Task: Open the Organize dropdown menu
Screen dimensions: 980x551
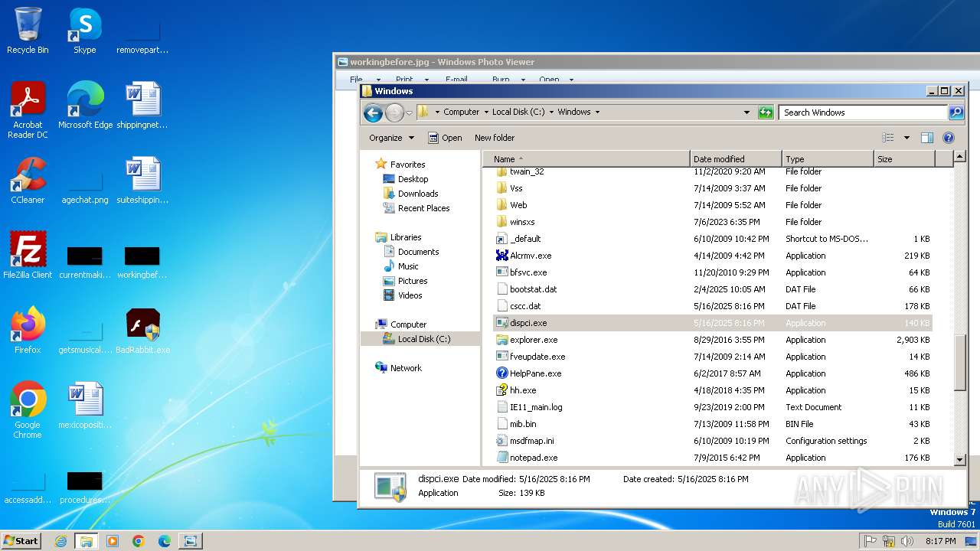Action: pyautogui.click(x=391, y=138)
